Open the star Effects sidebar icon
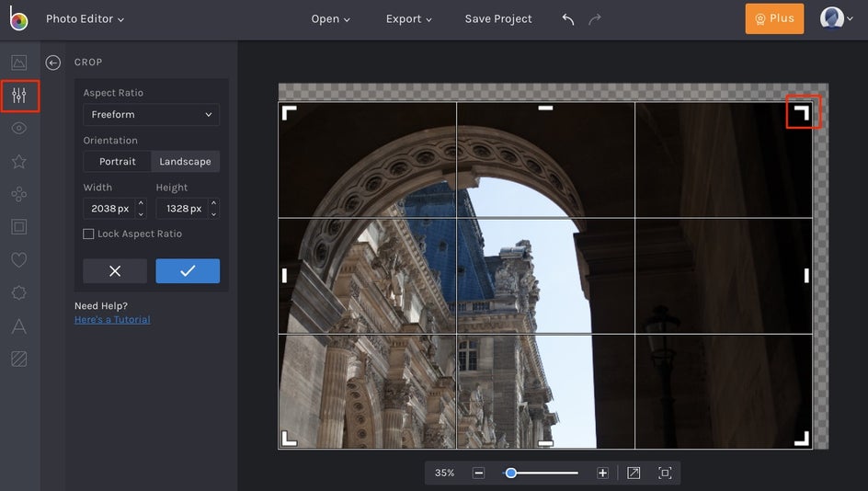 19,162
